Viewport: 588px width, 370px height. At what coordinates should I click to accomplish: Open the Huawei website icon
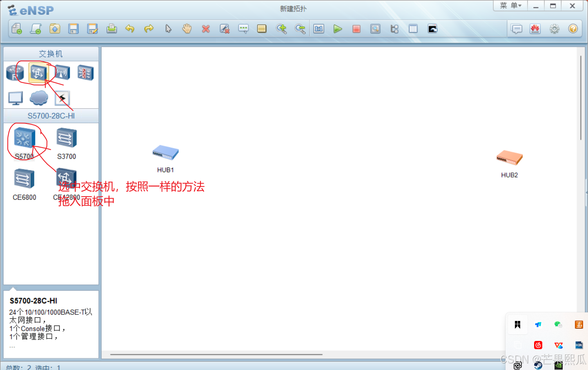(x=535, y=29)
